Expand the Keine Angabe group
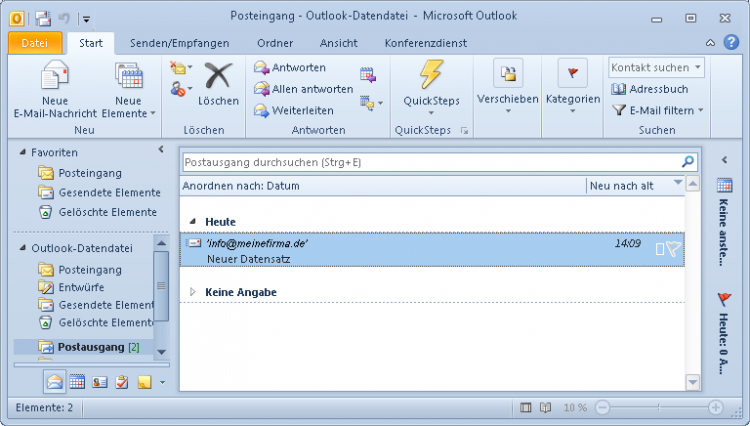750x426 pixels. tap(193, 292)
